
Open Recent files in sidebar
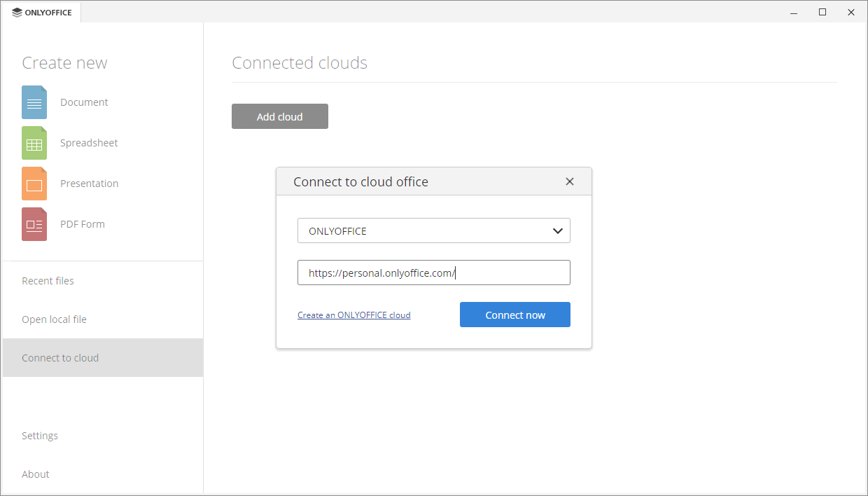coord(103,281)
